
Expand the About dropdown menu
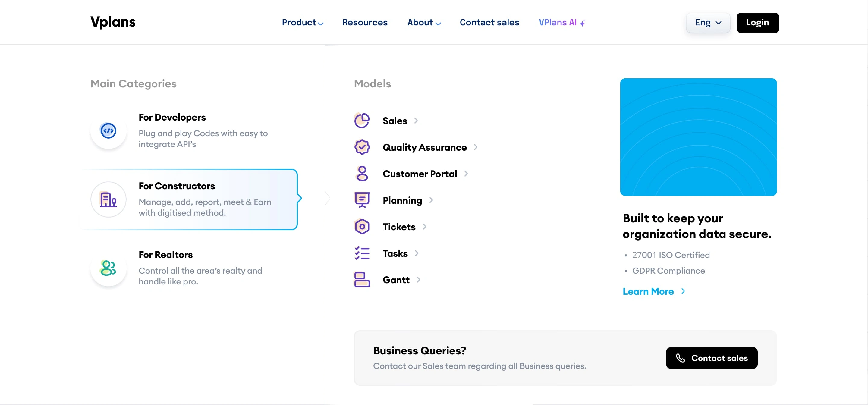coord(423,23)
